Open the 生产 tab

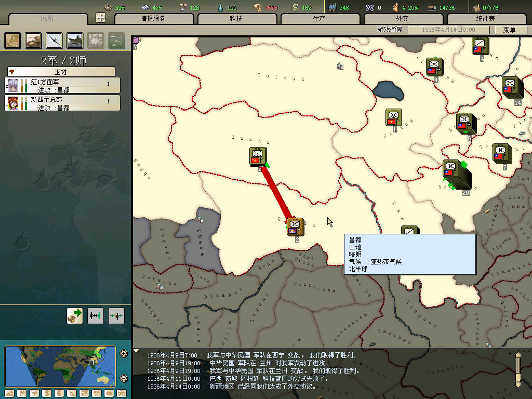320,19
